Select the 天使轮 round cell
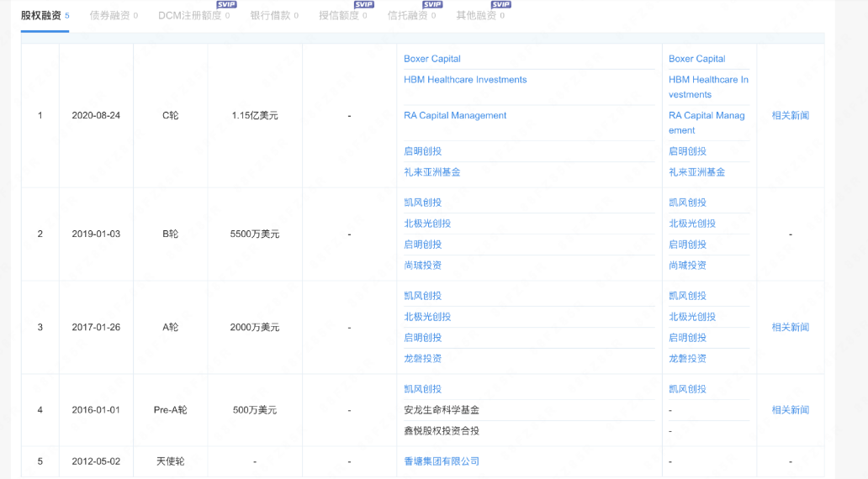Viewport: 868px width, 479px height. pyautogui.click(x=171, y=462)
